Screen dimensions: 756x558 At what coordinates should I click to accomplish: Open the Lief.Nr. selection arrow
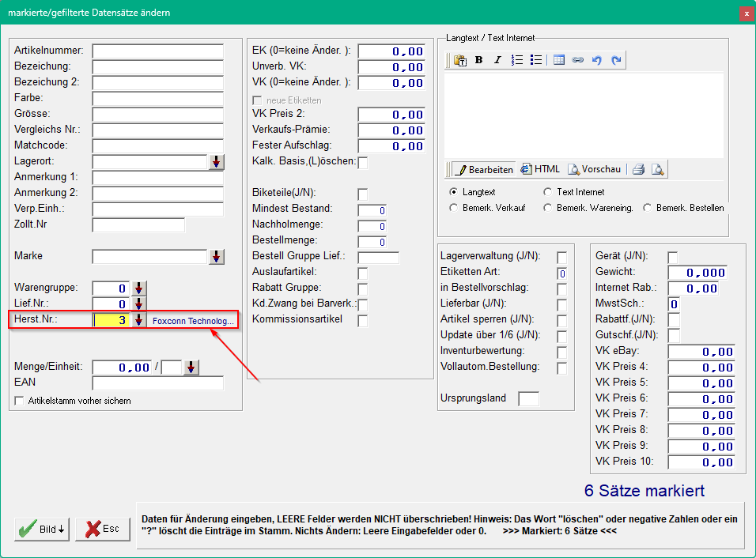pyautogui.click(x=139, y=304)
